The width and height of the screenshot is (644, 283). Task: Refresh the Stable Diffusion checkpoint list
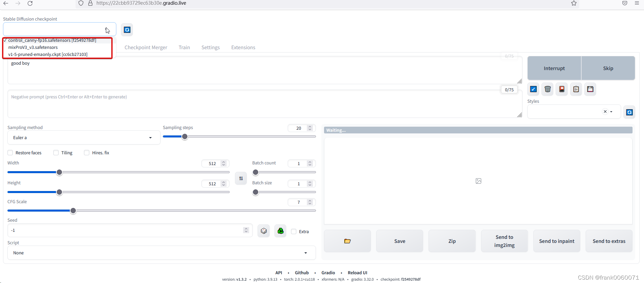[127, 30]
